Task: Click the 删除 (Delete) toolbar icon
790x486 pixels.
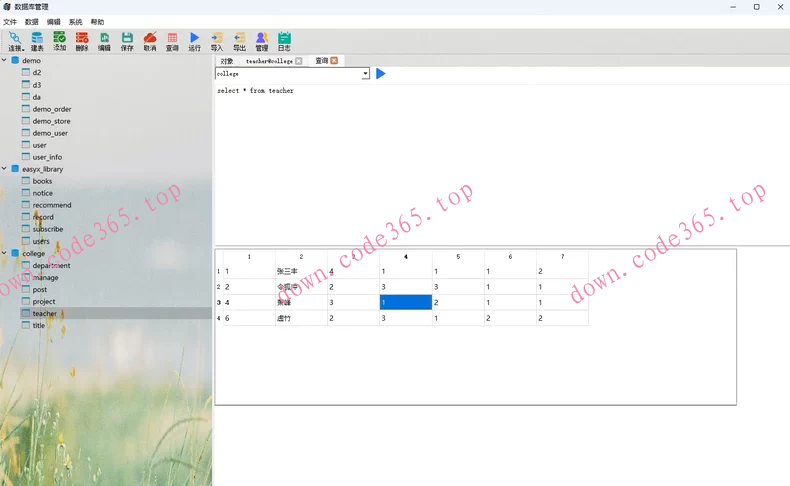Action: [82, 41]
